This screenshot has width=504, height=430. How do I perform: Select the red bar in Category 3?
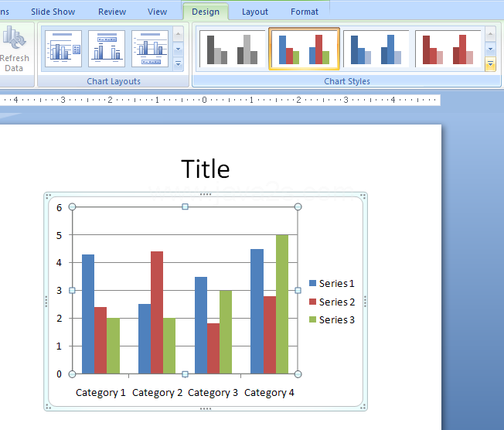[213, 349]
